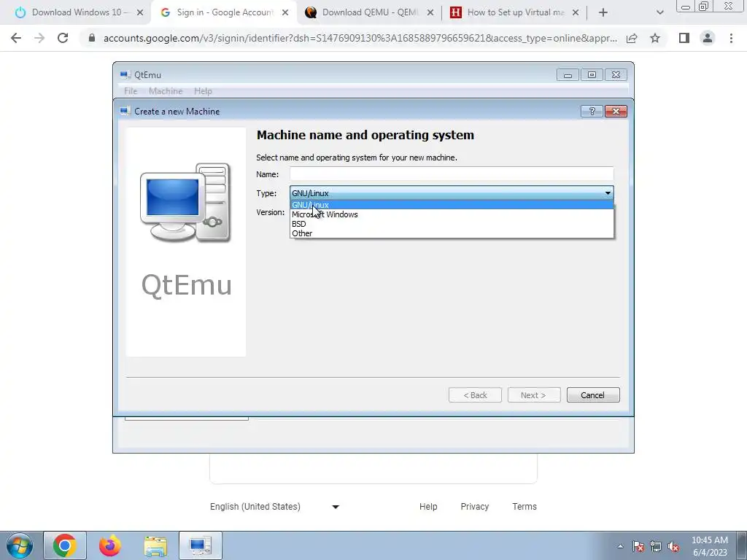Image resolution: width=747 pixels, height=560 pixels.
Task: Open Chrome three-dot menu
Action: (731, 38)
